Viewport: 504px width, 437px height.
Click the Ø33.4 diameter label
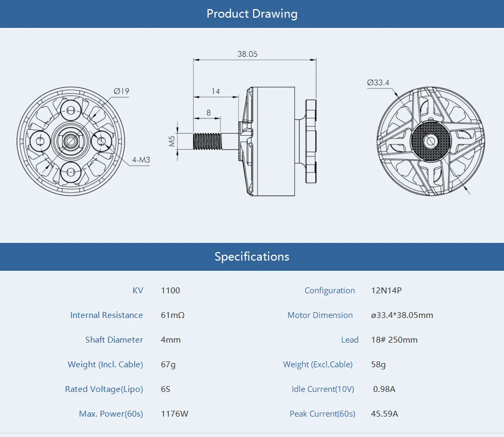click(378, 83)
